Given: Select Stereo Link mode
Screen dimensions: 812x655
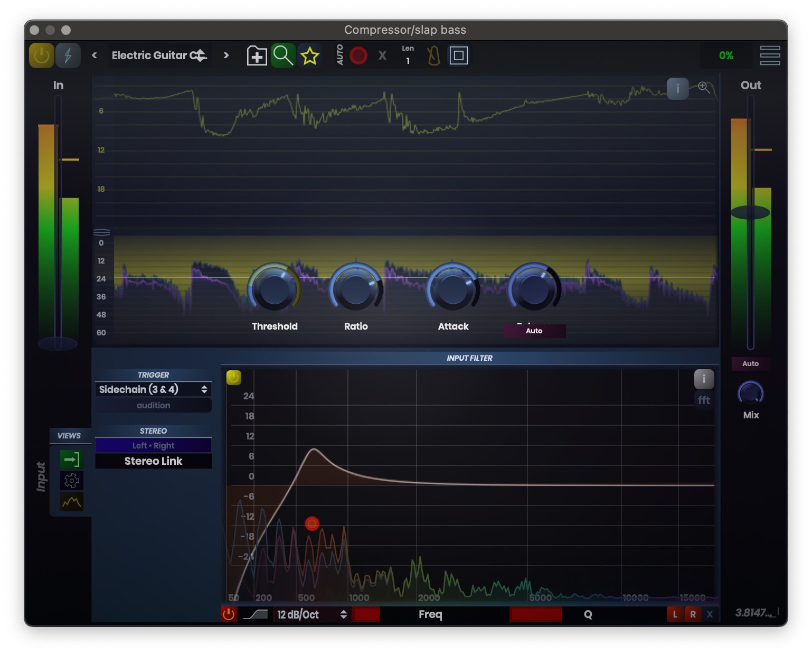Looking at the screenshot, I should click(x=153, y=461).
